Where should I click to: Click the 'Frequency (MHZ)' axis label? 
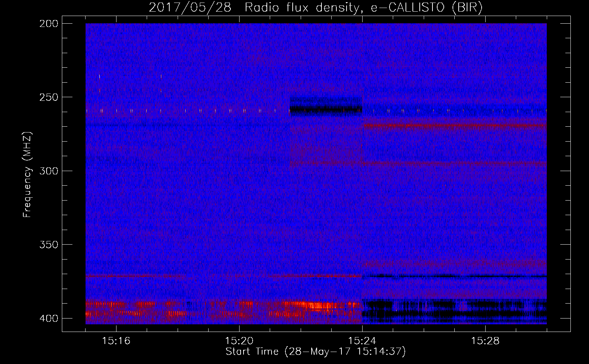27,174
